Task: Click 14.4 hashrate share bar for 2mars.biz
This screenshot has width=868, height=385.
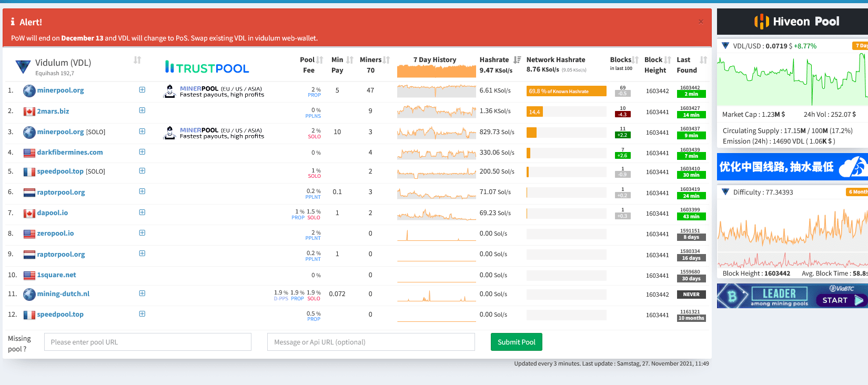Action: [x=534, y=112]
